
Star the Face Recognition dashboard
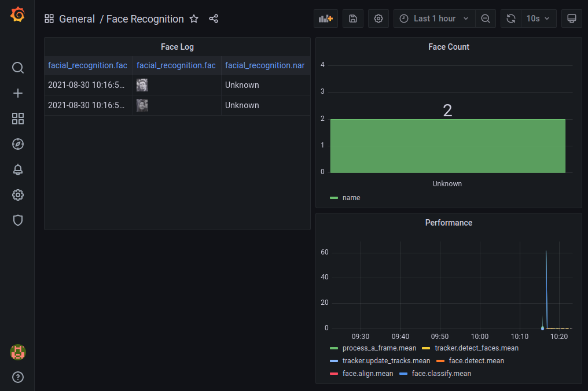[x=194, y=19]
